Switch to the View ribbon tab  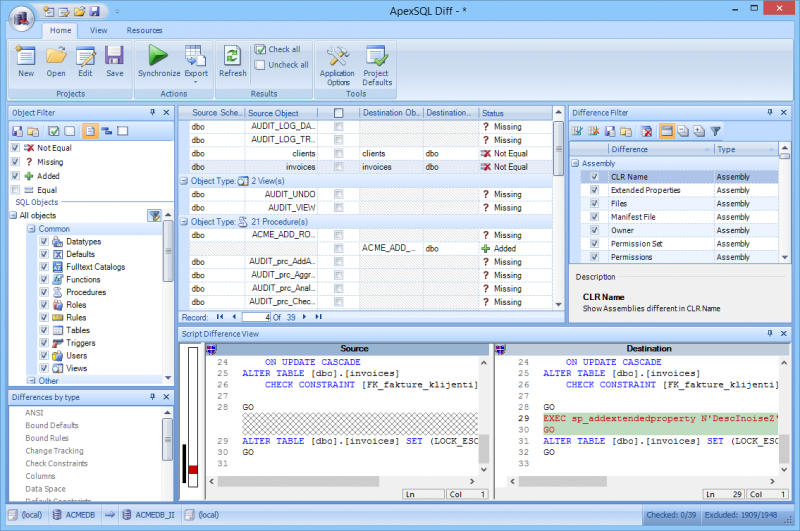pyautogui.click(x=99, y=31)
